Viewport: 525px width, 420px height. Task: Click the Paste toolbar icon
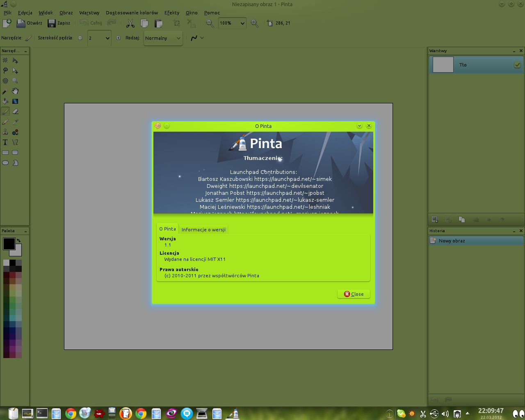158,23
